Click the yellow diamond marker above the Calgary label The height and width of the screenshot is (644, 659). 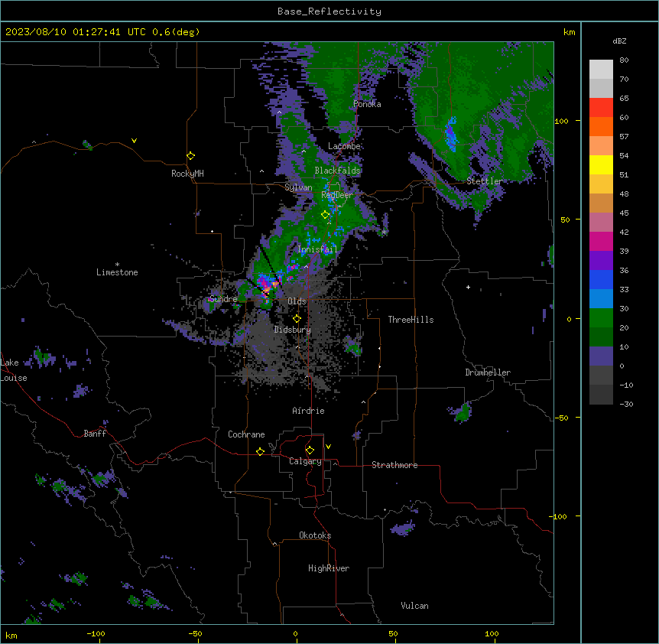coord(310,450)
